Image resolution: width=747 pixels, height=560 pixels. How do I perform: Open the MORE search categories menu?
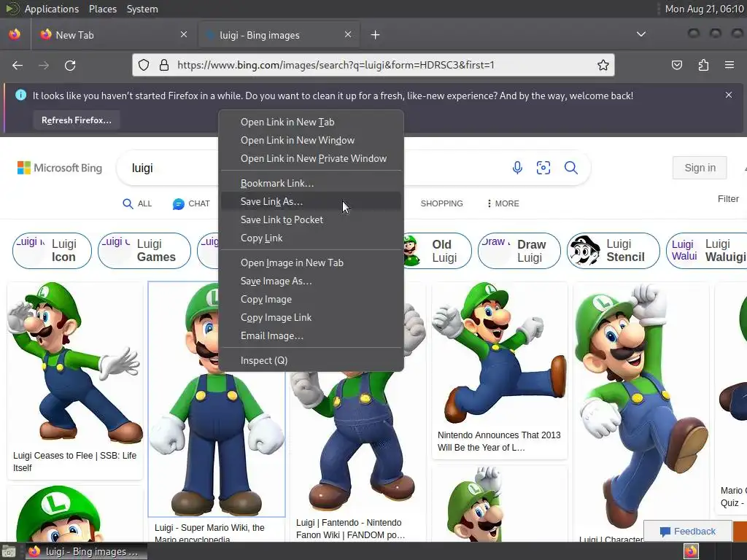(x=502, y=203)
